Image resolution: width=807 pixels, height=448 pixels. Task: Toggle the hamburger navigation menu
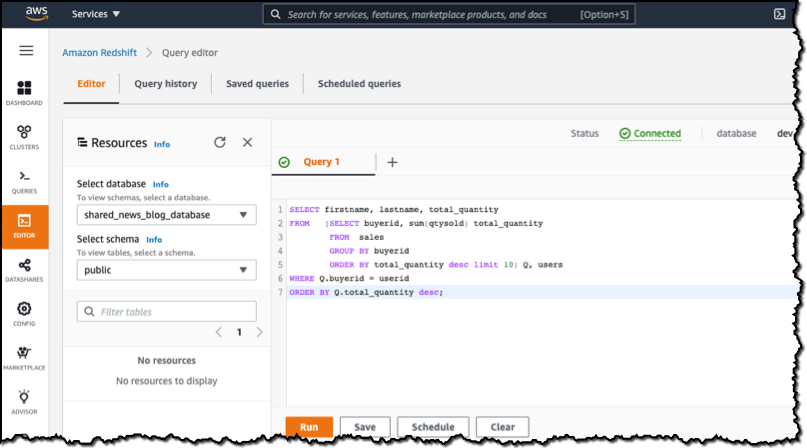pyautogui.click(x=26, y=50)
